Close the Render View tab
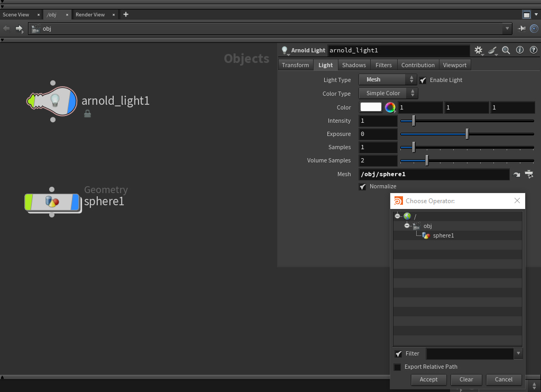This screenshot has height=392, width=541. (114, 15)
